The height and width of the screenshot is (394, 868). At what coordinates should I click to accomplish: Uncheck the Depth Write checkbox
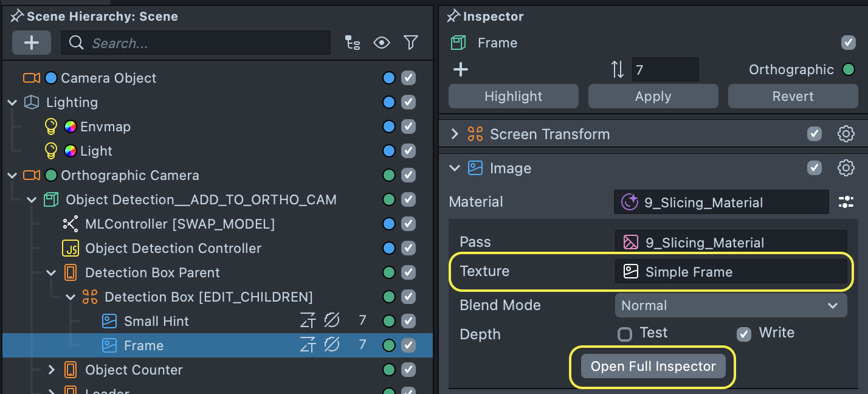click(743, 334)
